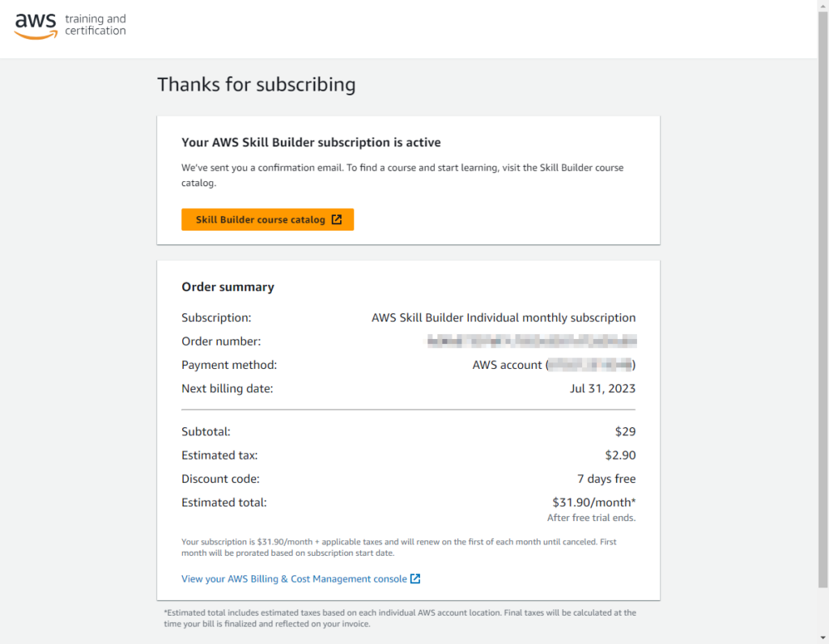Click the Individual monthly subscription name
The image size is (829, 644).
click(x=504, y=317)
